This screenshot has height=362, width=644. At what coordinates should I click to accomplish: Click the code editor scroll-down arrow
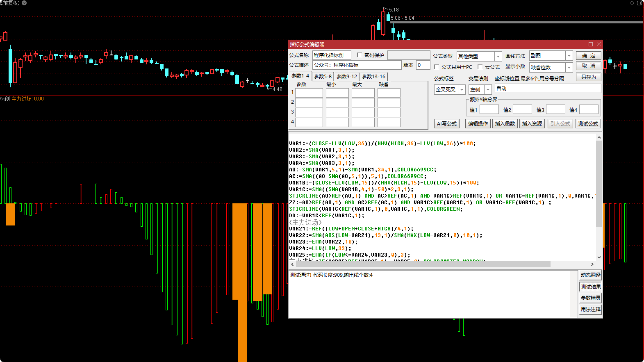point(599,257)
